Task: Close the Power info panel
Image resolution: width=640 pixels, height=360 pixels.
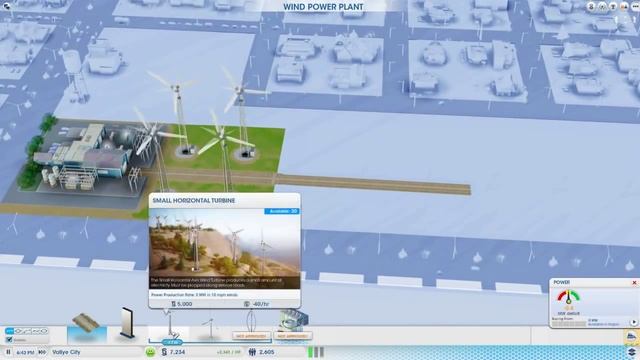Action: click(634, 282)
